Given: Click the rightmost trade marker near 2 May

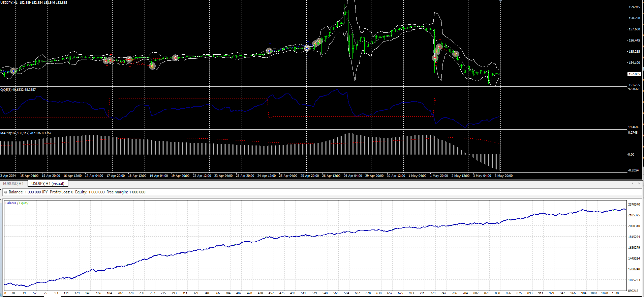Looking at the screenshot, I should click(x=456, y=54).
